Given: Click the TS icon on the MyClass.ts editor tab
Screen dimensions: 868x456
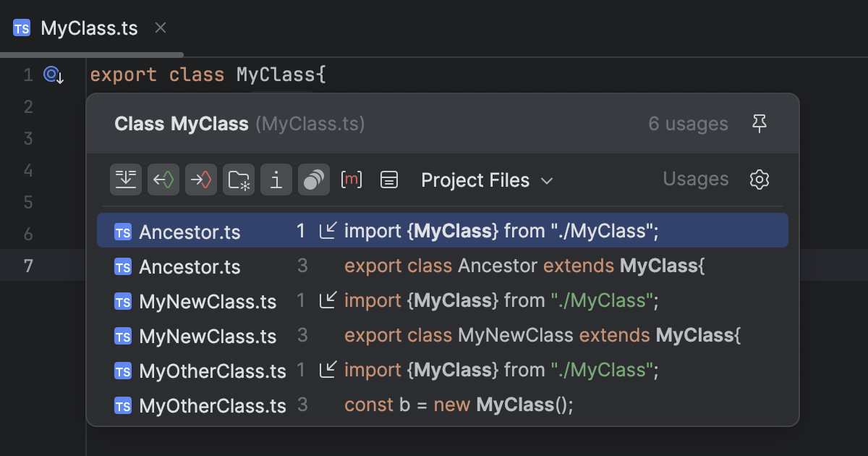Looking at the screenshot, I should pos(21,28).
